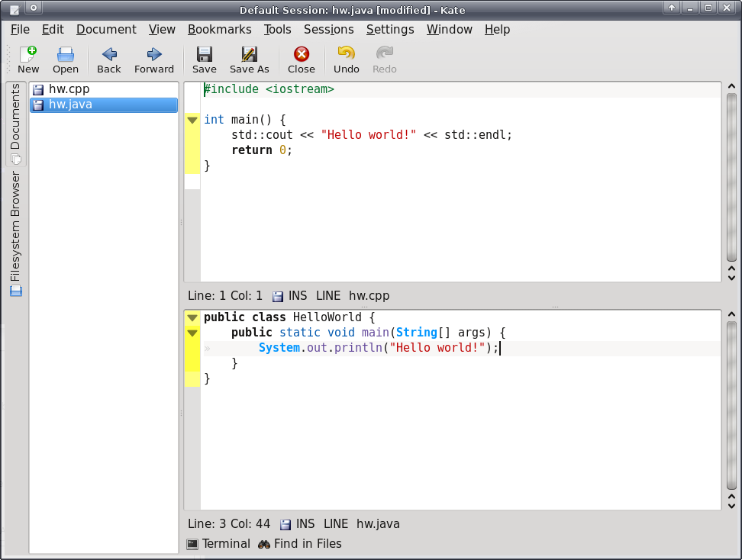
Task: Click the greyed Redo toolbar icon
Action: (384, 60)
